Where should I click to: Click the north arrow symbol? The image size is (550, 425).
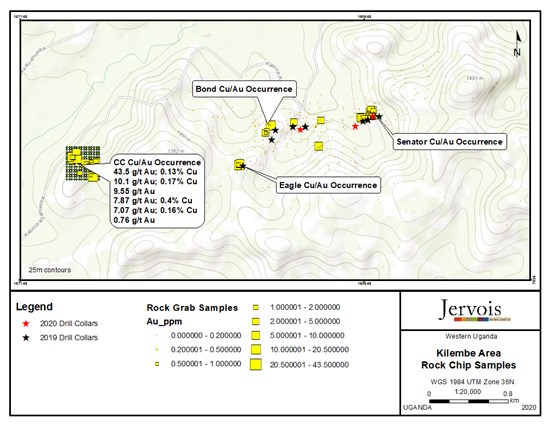click(518, 43)
